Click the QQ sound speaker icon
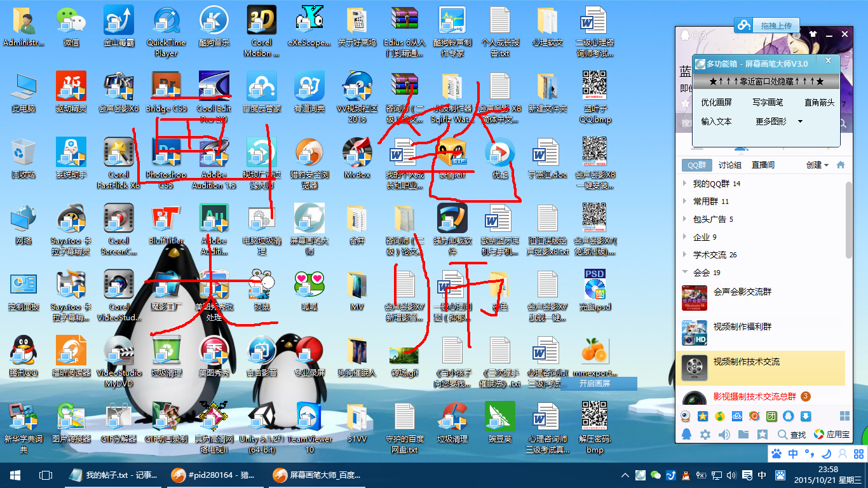The image size is (868, 488). (x=724, y=435)
